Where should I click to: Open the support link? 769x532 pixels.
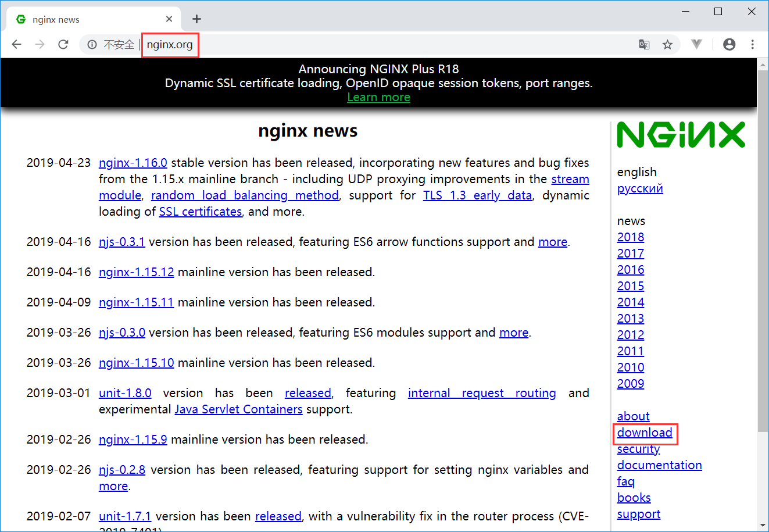pos(639,514)
